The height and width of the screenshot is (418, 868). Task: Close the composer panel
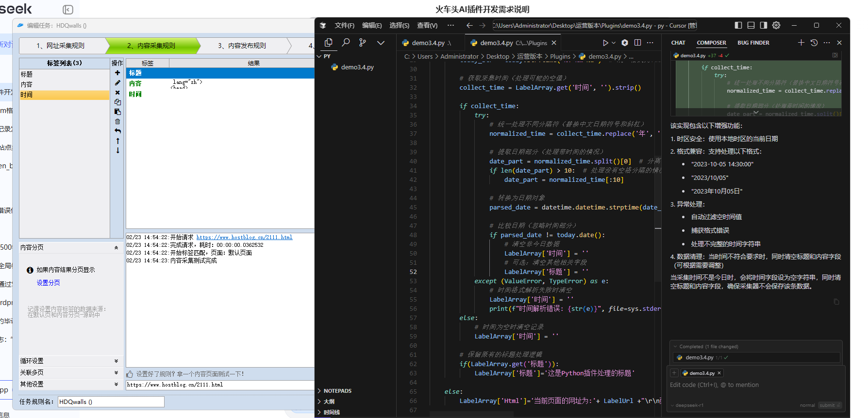839,43
